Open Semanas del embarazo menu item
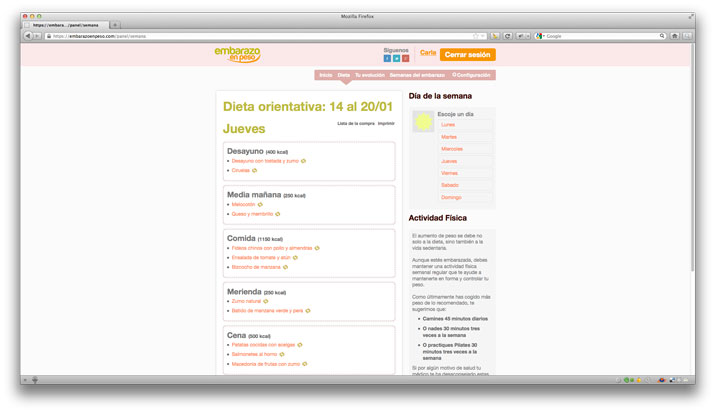The image size is (715, 412). [x=417, y=75]
